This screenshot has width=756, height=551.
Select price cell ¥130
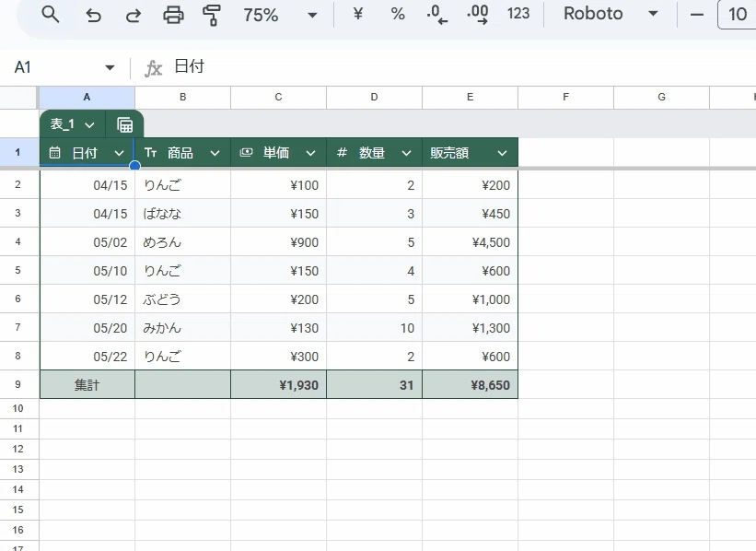(x=278, y=328)
